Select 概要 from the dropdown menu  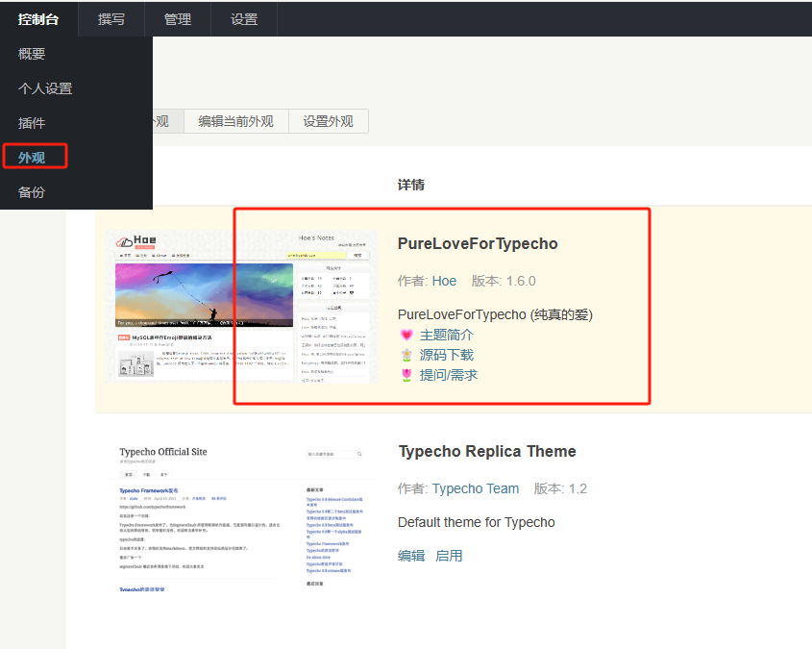32,54
